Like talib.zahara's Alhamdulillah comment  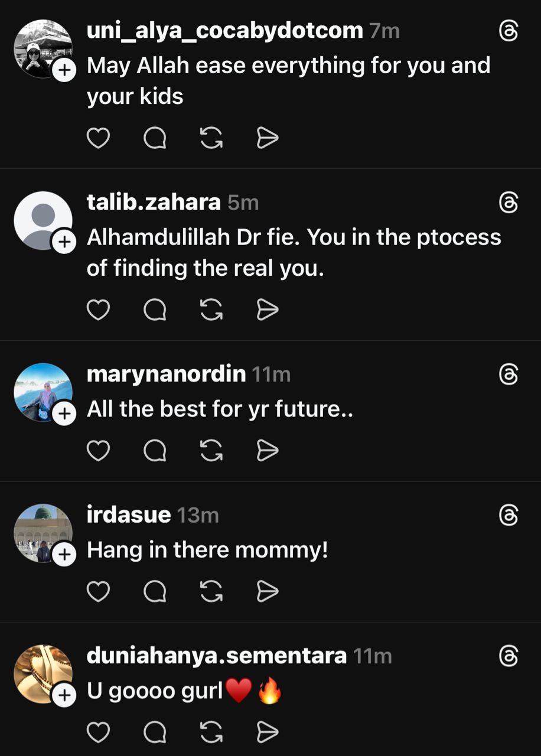(x=98, y=309)
